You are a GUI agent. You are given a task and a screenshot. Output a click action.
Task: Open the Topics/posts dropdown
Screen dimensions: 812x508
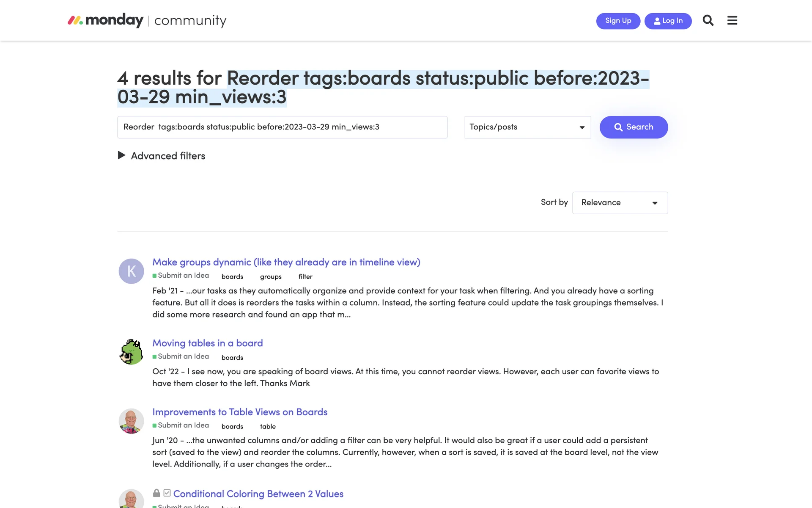click(x=527, y=127)
